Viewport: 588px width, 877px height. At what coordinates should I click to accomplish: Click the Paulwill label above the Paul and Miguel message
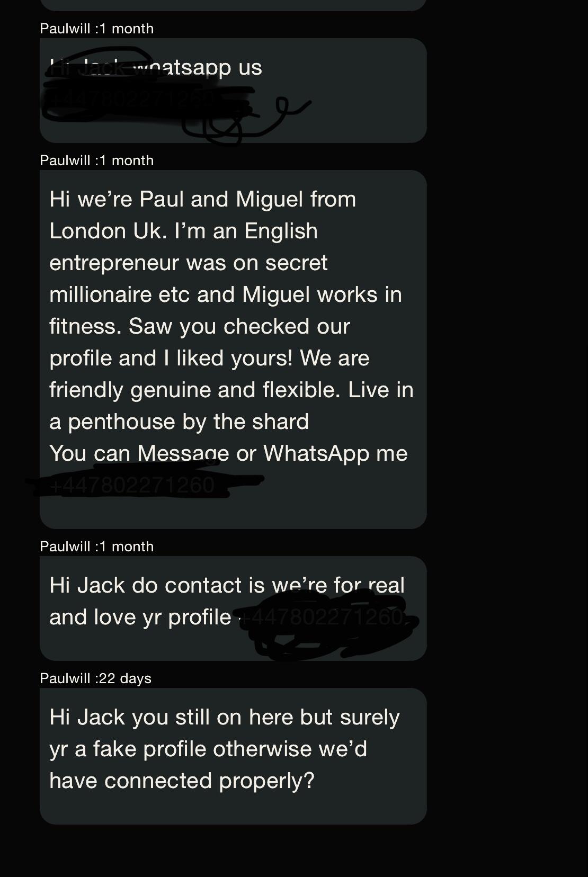96,160
